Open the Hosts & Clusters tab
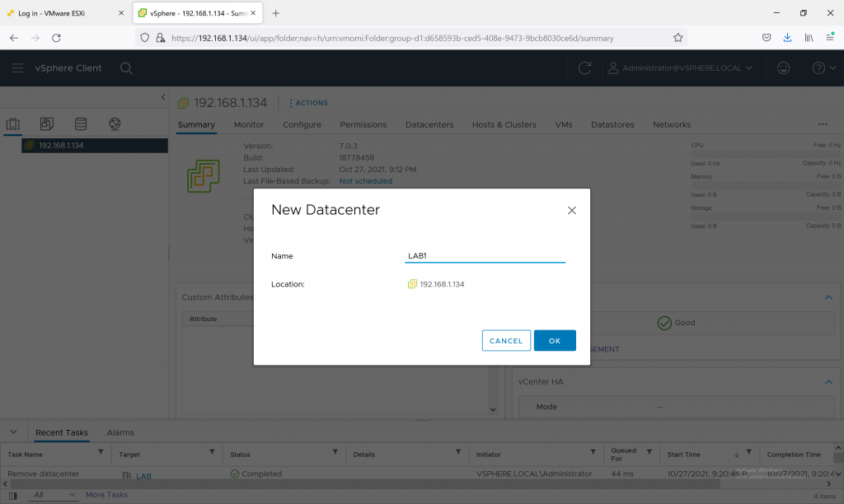The image size is (844, 504). pyautogui.click(x=504, y=125)
